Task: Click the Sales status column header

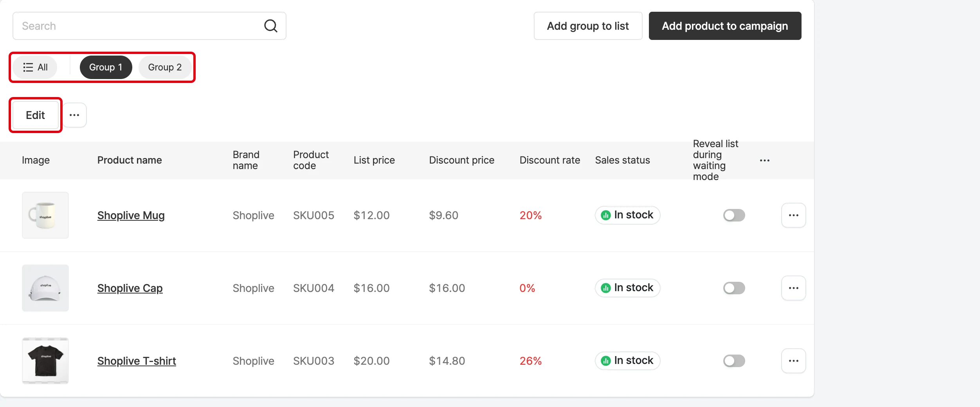Action: 622,160
